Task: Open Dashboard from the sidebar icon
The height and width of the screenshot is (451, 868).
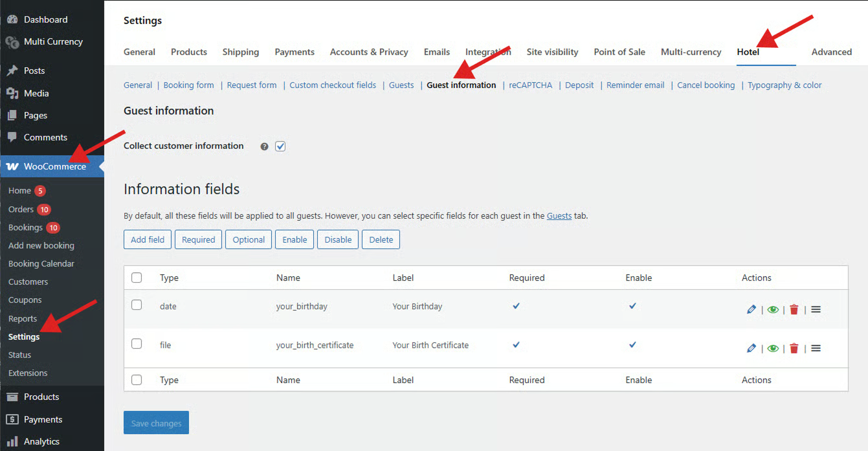Action: (x=12, y=19)
